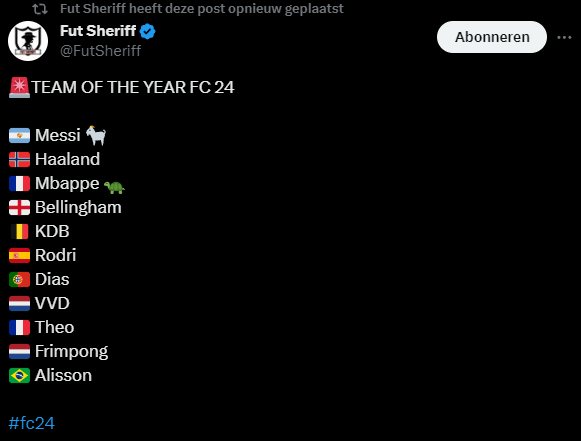Click the @FutSheriff handle
This screenshot has height=441, width=581.
click(100, 51)
